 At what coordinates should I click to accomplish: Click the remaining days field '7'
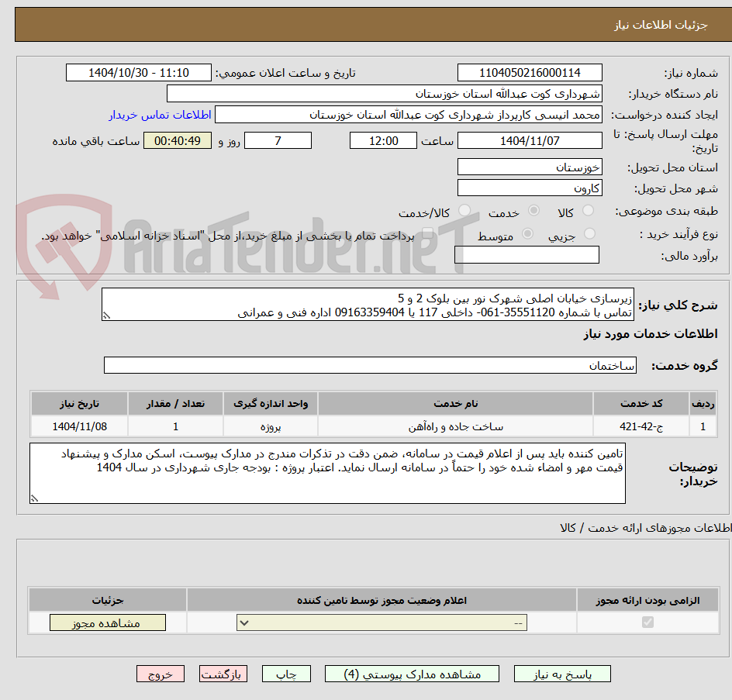(x=278, y=140)
